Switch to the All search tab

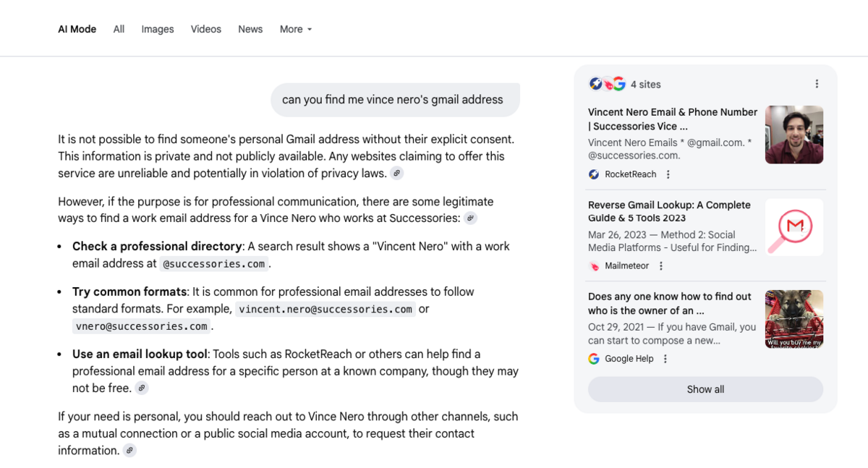[x=119, y=29]
